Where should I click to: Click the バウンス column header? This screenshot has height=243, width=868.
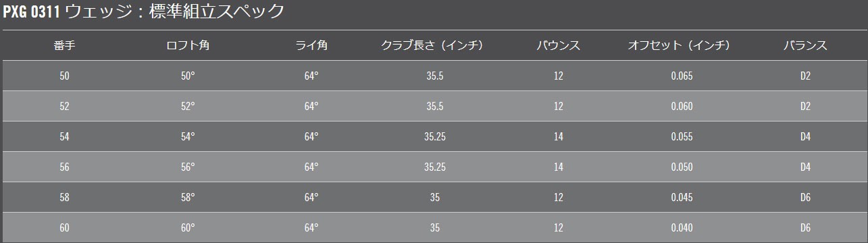point(558,46)
